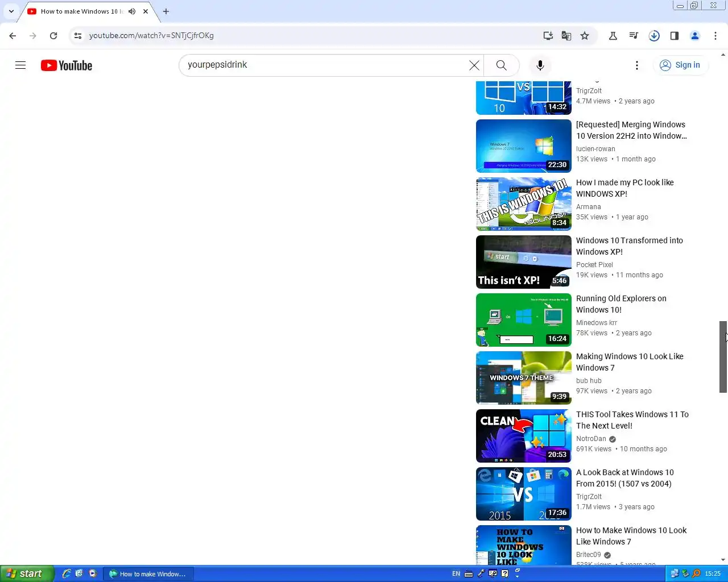Open title How I made my PC look like WINDOWS XP!

[624, 188]
